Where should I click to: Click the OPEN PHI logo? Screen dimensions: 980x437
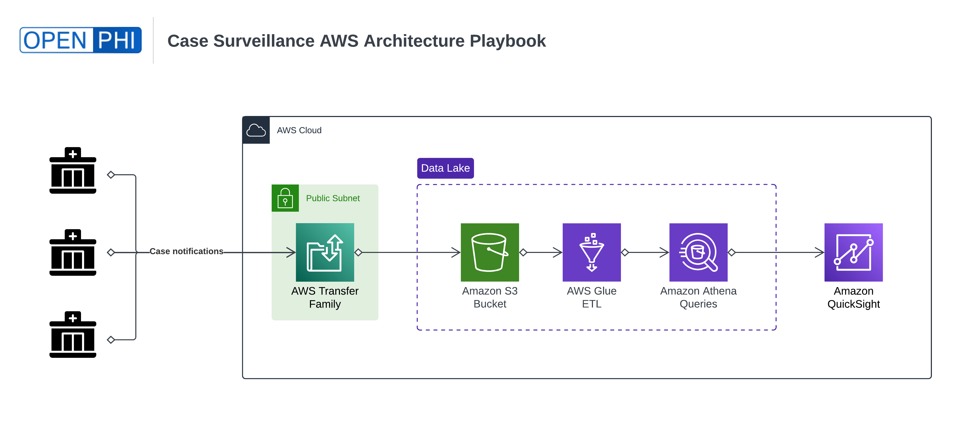81,40
